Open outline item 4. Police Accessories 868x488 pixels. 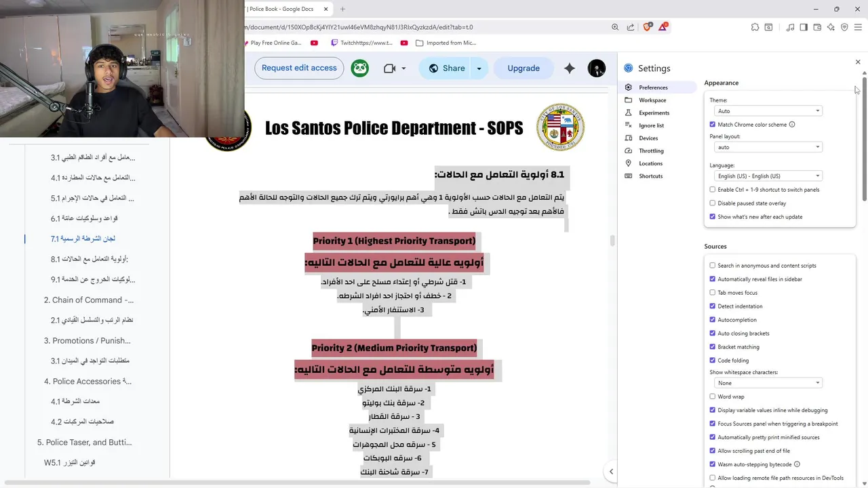[87, 381]
